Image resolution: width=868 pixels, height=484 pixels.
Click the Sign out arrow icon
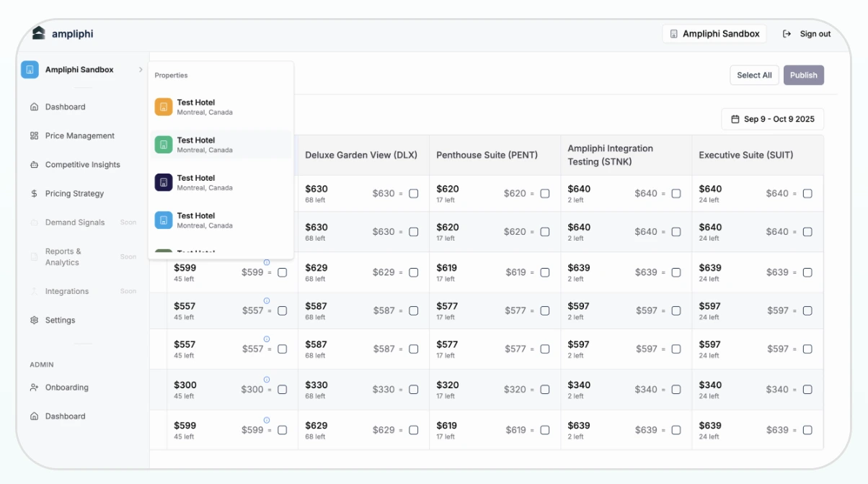point(786,33)
